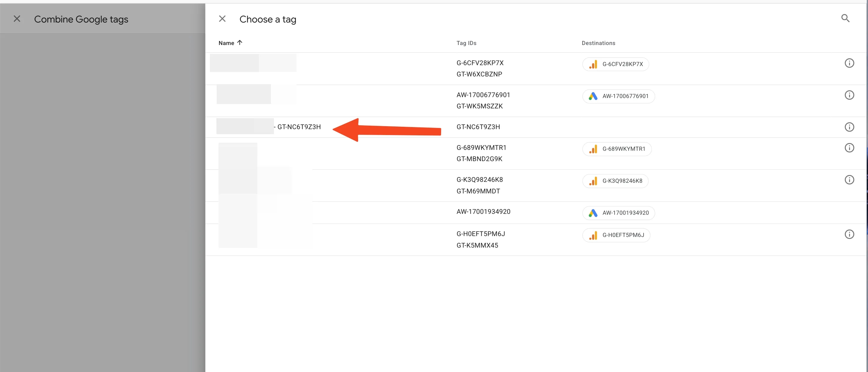Click Tag IDs cell reading AW-17001934920
The image size is (868, 372).
point(483,212)
